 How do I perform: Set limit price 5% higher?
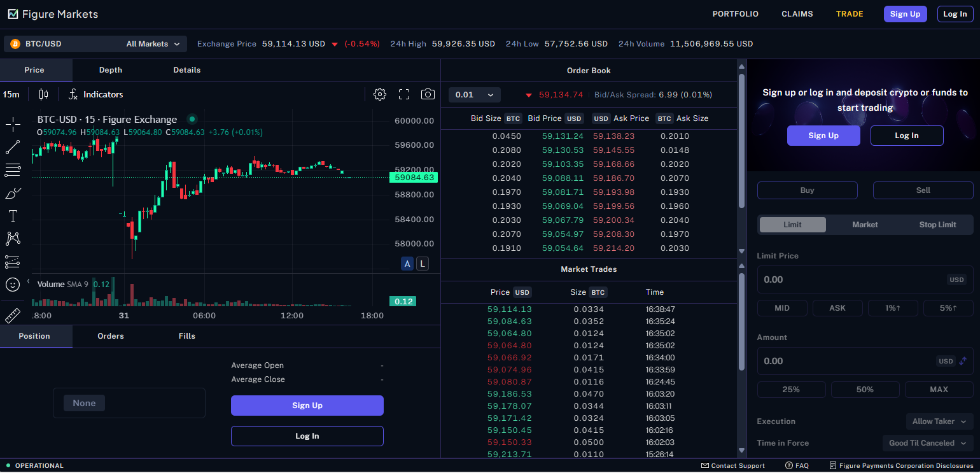[948, 308]
